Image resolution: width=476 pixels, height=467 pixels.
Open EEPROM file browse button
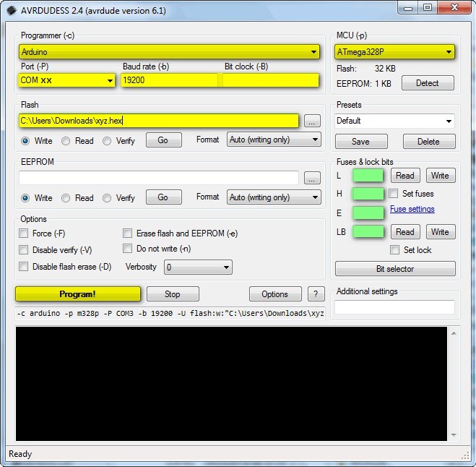coord(312,178)
